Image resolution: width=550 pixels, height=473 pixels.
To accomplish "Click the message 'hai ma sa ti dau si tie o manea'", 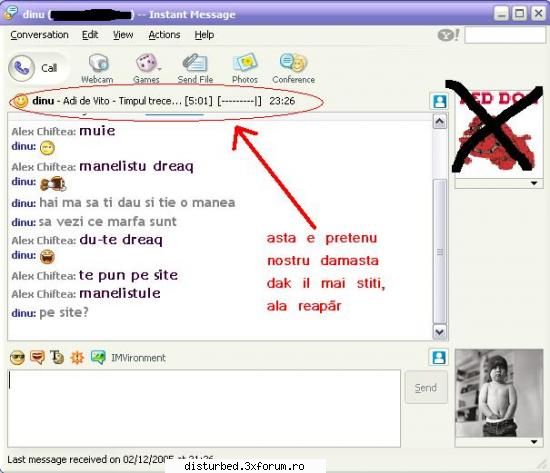I will (137, 202).
